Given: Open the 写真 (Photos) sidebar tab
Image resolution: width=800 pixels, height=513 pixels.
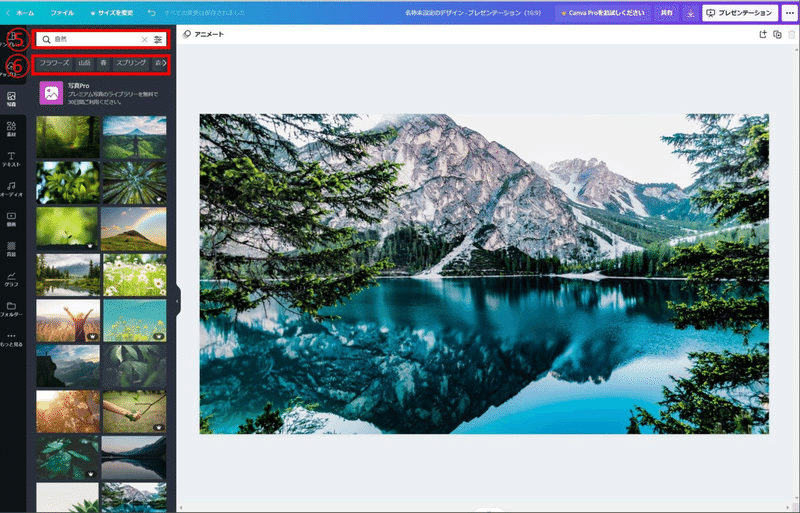Looking at the screenshot, I should pos(11,99).
